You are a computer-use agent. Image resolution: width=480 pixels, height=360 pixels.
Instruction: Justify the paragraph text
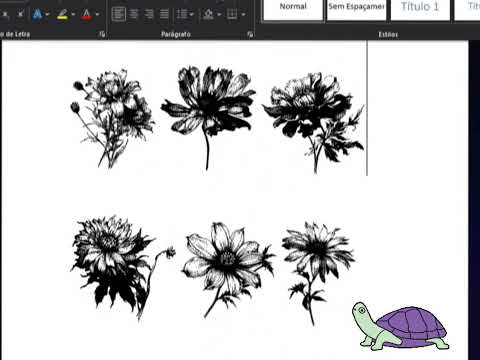click(164, 14)
